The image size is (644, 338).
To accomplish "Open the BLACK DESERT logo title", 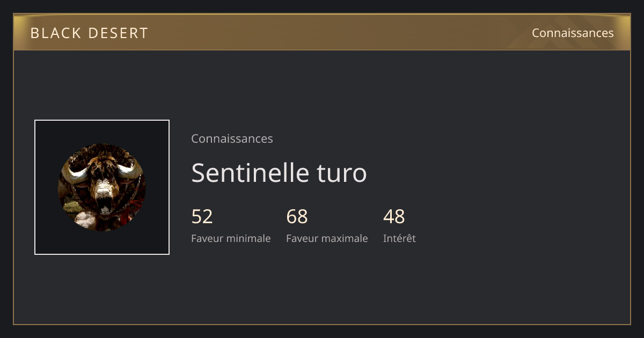I will [x=89, y=33].
